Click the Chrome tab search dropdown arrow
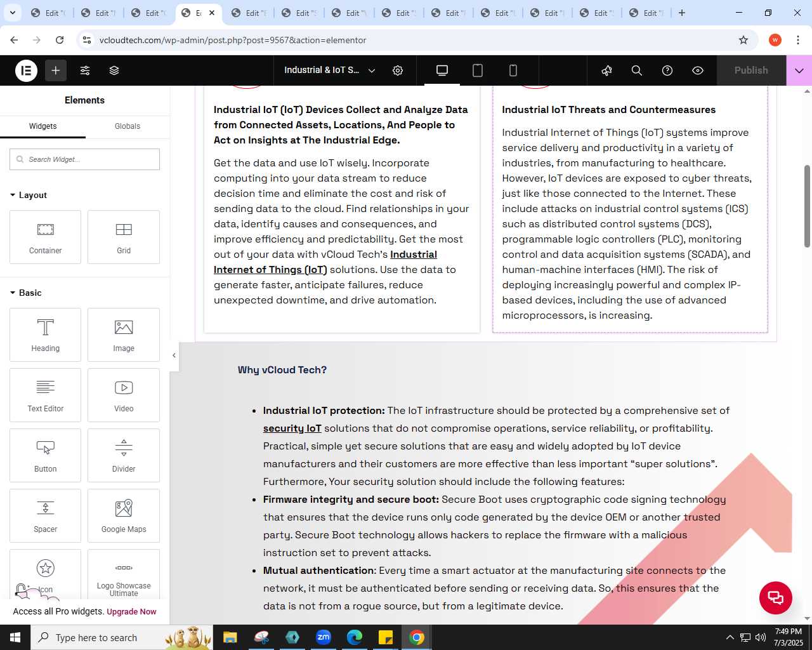The image size is (812, 650). (x=13, y=13)
